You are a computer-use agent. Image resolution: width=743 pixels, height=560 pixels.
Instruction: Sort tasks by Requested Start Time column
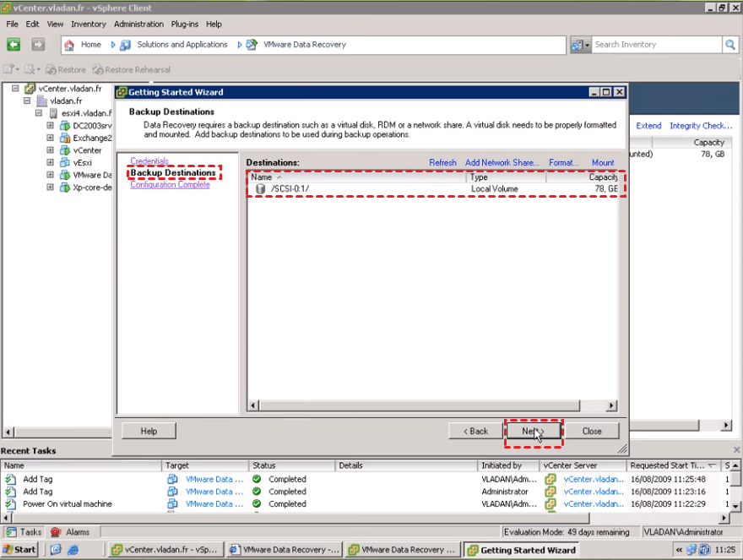point(674,465)
